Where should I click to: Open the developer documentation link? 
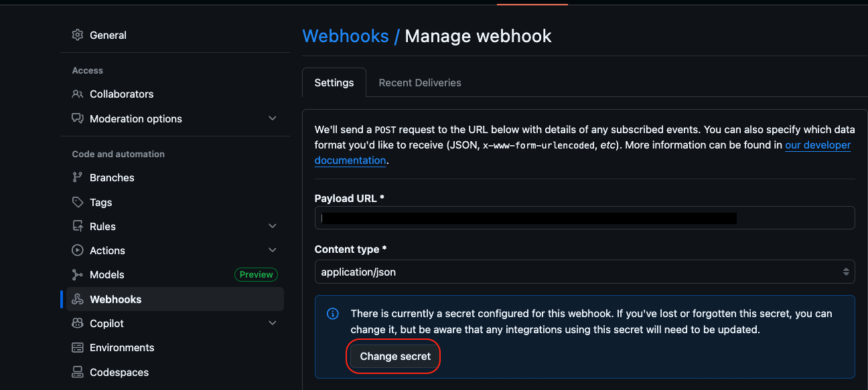[x=817, y=145]
